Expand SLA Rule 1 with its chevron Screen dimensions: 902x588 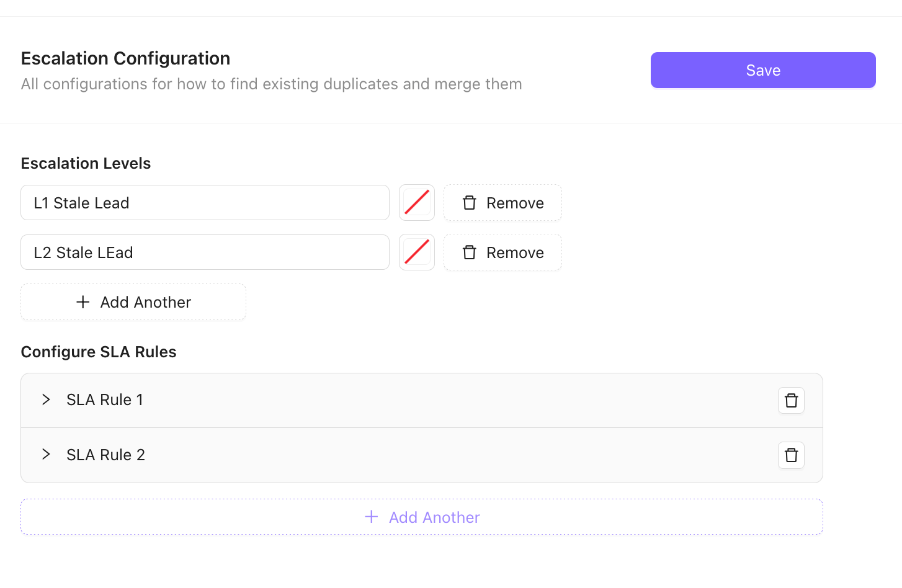tap(46, 400)
